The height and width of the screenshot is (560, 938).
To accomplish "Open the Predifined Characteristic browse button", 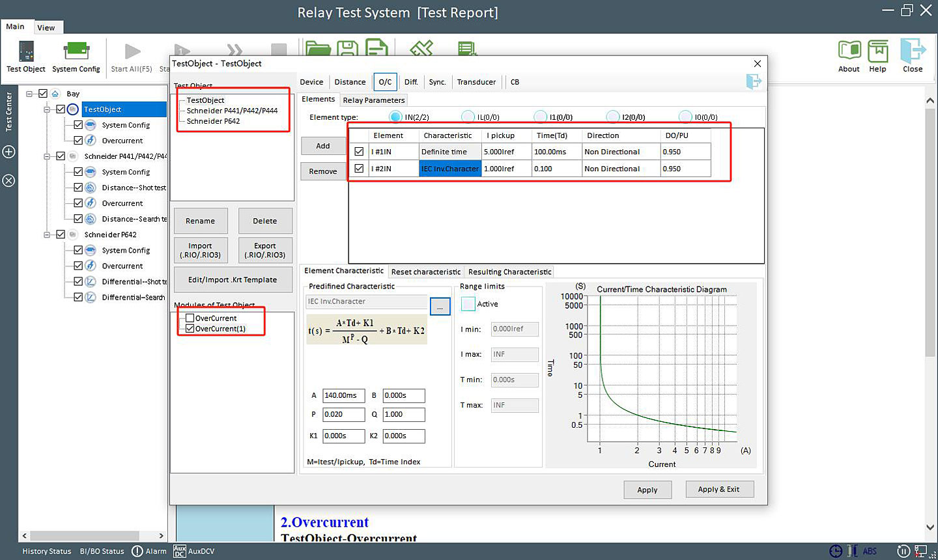I will pyautogui.click(x=440, y=306).
